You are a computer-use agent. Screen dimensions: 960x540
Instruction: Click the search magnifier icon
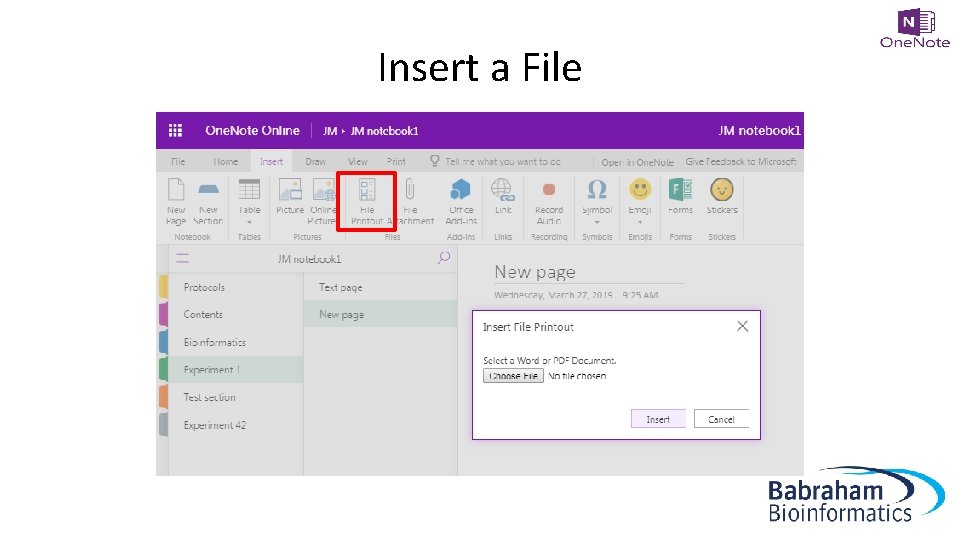[x=444, y=258]
